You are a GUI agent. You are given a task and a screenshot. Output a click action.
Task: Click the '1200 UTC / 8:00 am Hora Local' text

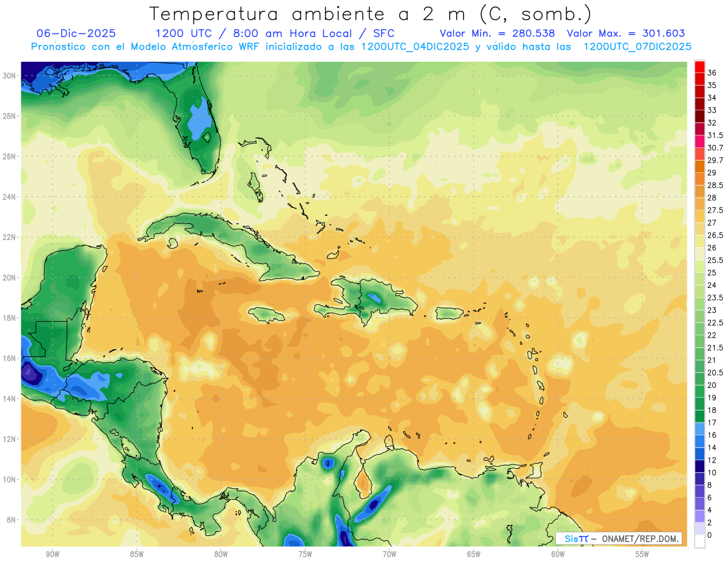pos(252,33)
